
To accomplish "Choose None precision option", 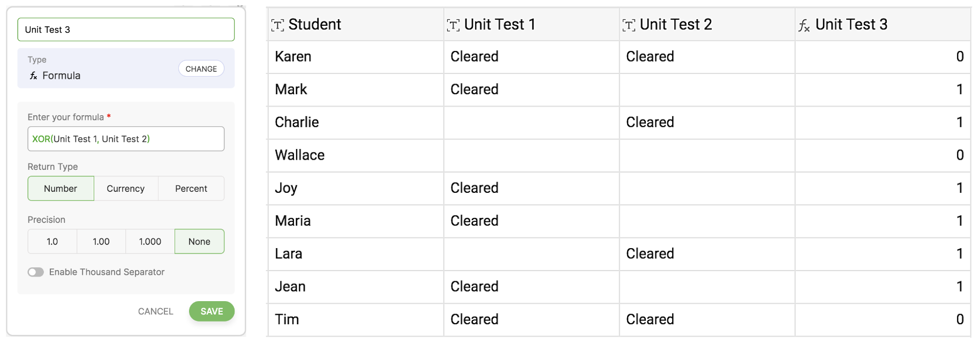I will click(199, 242).
